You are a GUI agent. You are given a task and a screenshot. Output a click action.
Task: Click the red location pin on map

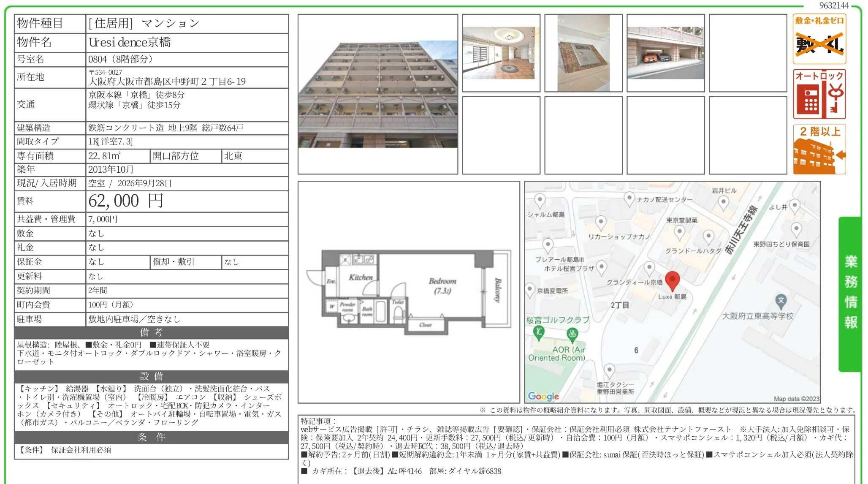coord(672,281)
